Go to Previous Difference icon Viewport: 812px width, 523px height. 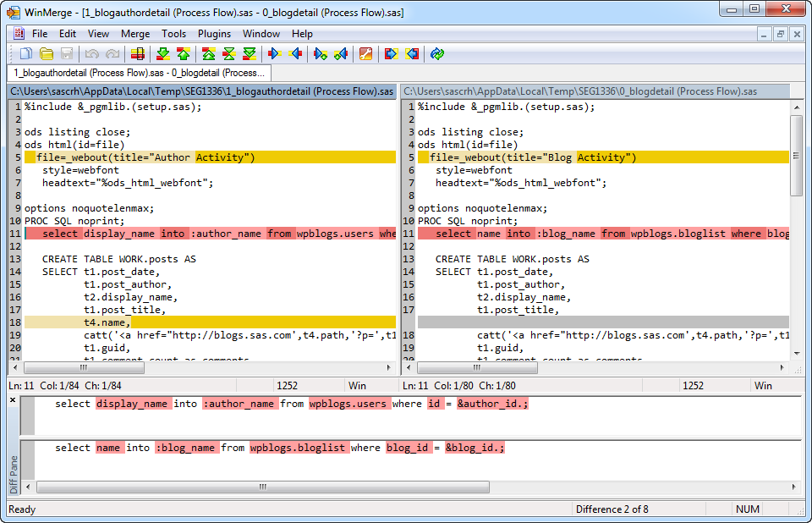(x=184, y=54)
